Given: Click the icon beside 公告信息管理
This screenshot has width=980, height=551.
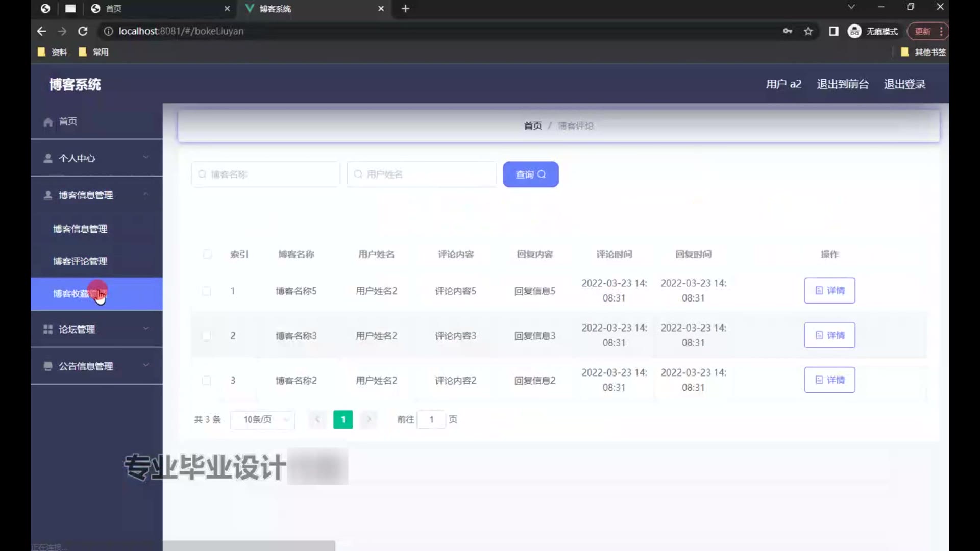Looking at the screenshot, I should 48,366.
